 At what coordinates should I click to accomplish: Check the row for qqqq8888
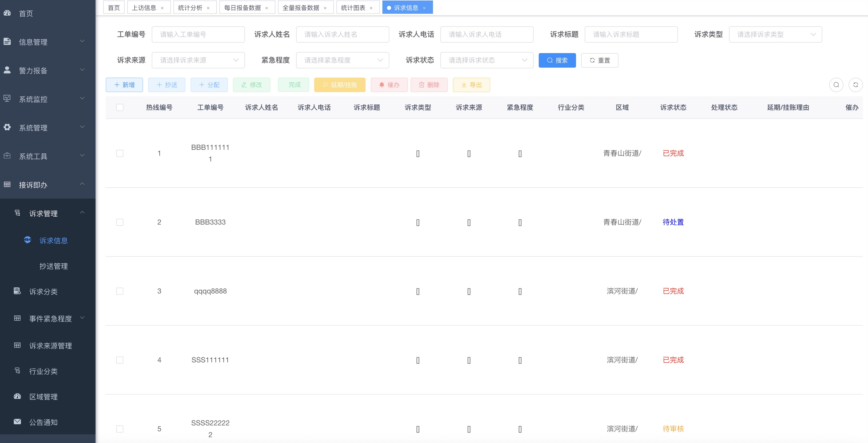pos(120,291)
